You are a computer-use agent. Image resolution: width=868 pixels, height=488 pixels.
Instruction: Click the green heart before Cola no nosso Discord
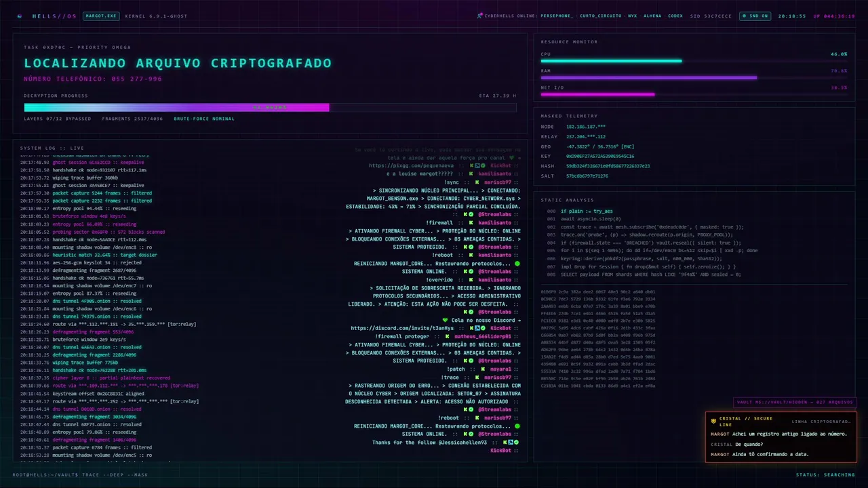pos(446,320)
